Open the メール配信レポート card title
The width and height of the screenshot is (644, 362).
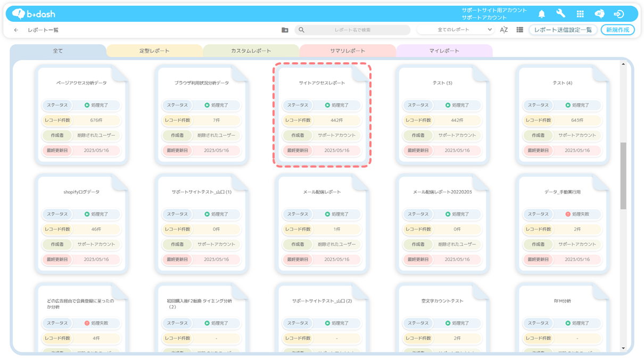[x=322, y=192]
